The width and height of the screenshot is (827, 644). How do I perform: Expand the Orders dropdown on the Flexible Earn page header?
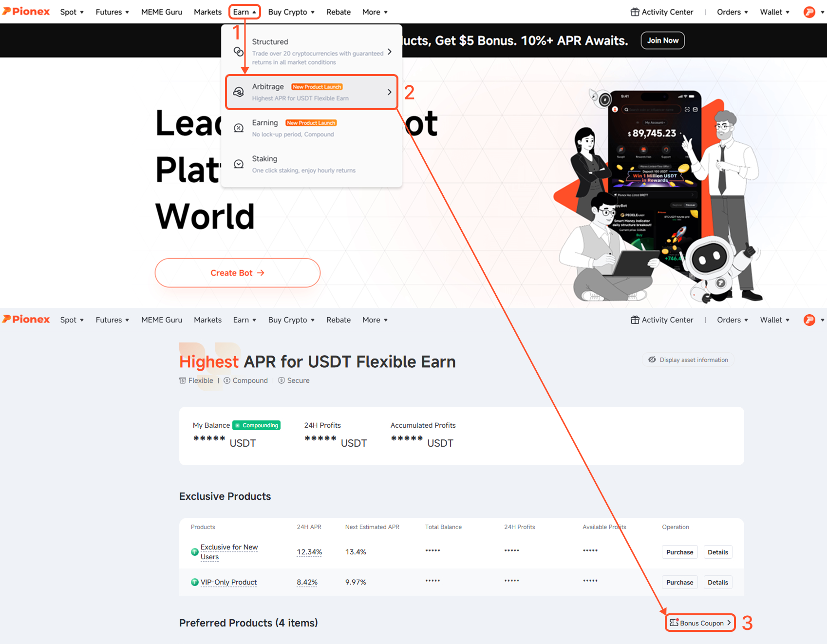pos(733,320)
